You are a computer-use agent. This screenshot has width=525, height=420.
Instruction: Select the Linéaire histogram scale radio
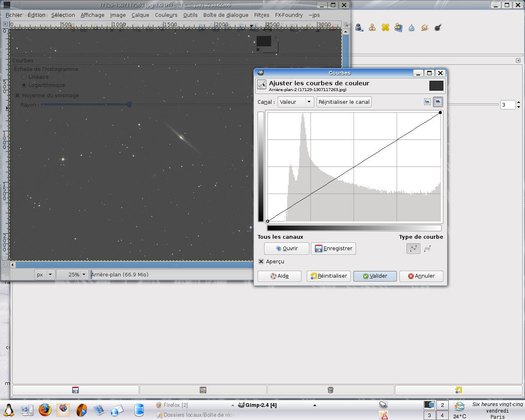pos(24,77)
